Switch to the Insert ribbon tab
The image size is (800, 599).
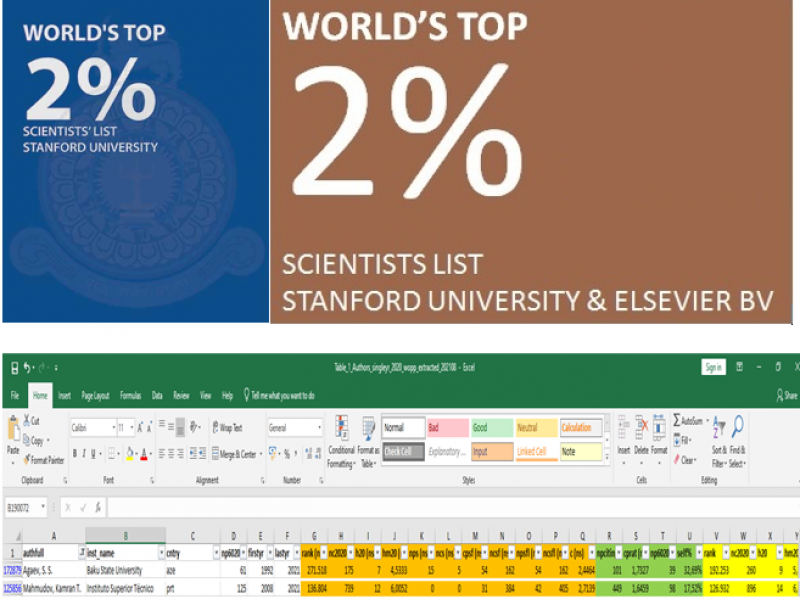(64, 395)
